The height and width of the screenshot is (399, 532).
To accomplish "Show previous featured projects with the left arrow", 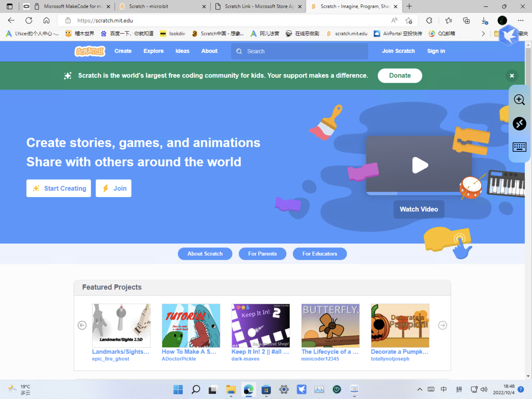I will tap(82, 325).
